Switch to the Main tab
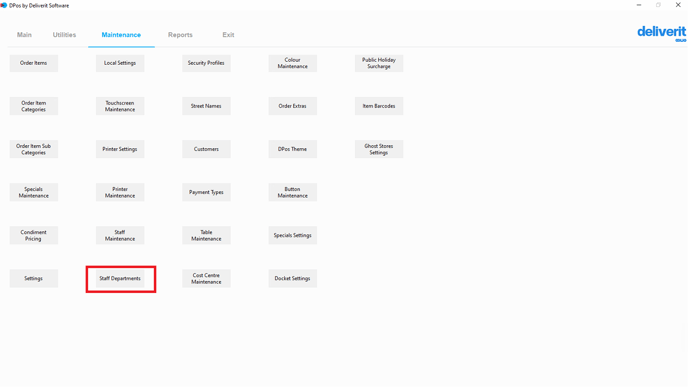The height and width of the screenshot is (387, 688). pos(24,35)
